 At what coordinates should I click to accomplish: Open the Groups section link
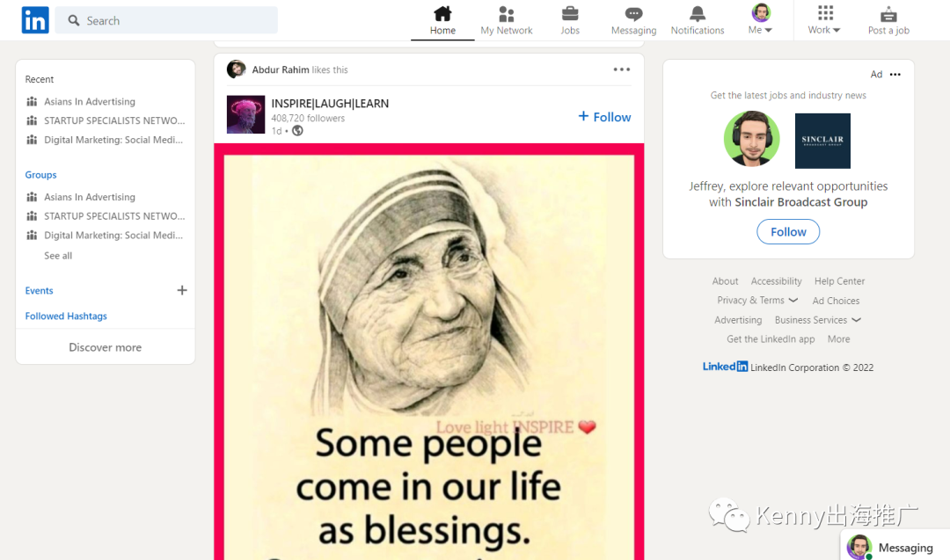[x=40, y=175]
